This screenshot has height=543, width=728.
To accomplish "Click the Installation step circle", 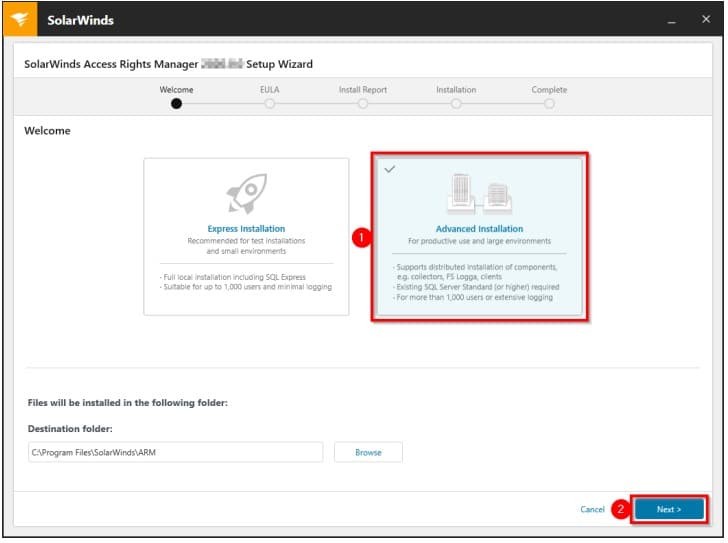I will pos(456,103).
